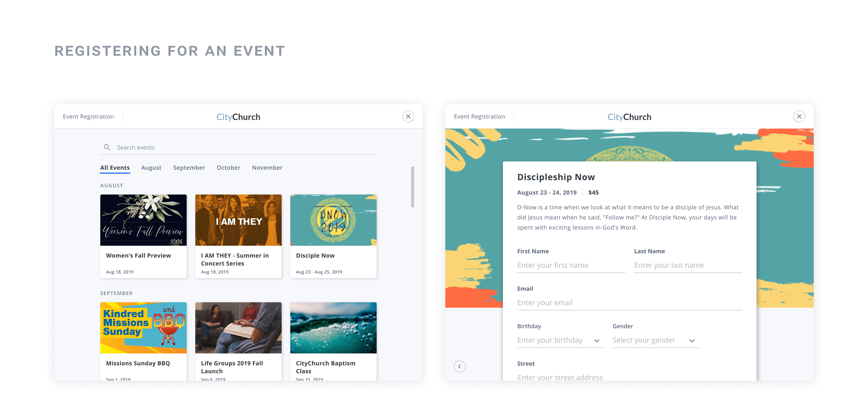This screenshot has height=397, width=868.
Task: Open I AM THEY concert thumbnail
Action: click(238, 220)
